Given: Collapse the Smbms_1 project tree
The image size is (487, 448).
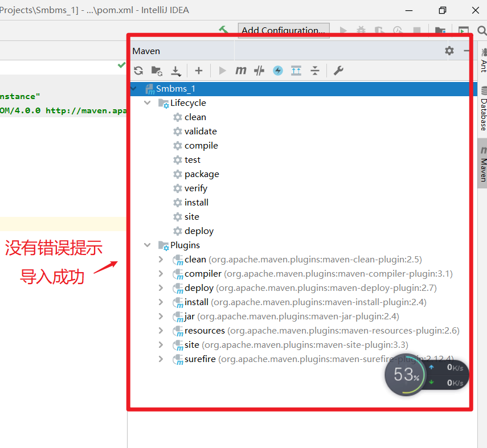Looking at the screenshot, I should pos(133,89).
